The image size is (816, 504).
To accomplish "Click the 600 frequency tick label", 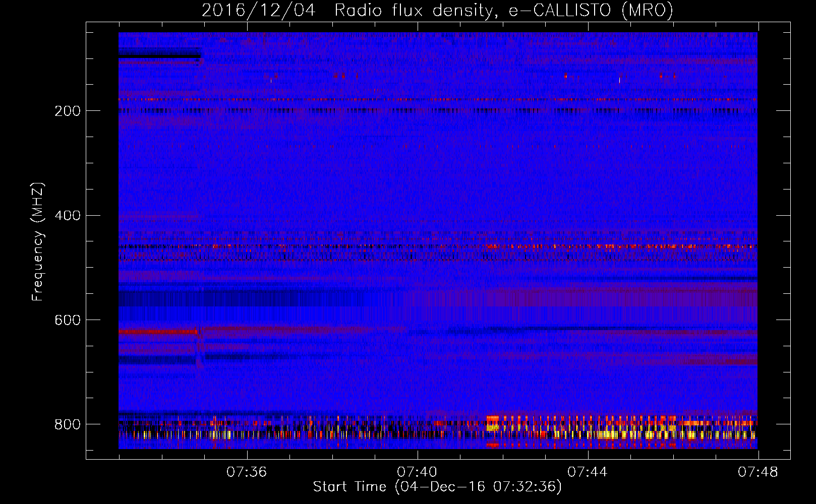I will point(68,321).
